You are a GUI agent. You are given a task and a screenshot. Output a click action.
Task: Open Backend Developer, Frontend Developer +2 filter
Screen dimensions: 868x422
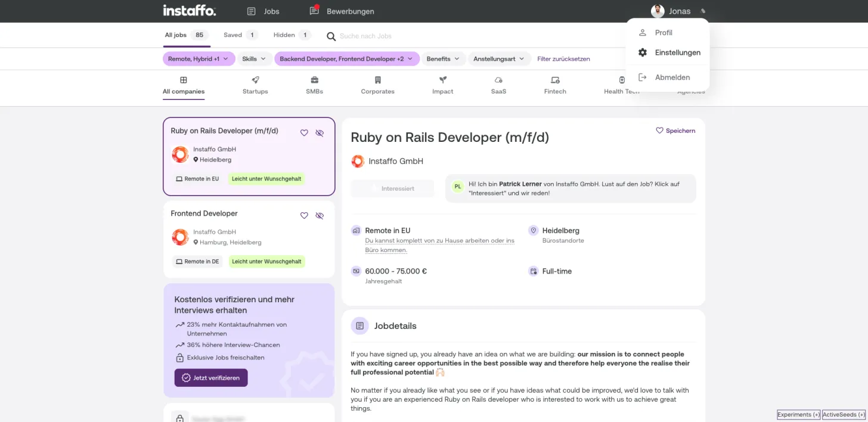click(x=347, y=59)
